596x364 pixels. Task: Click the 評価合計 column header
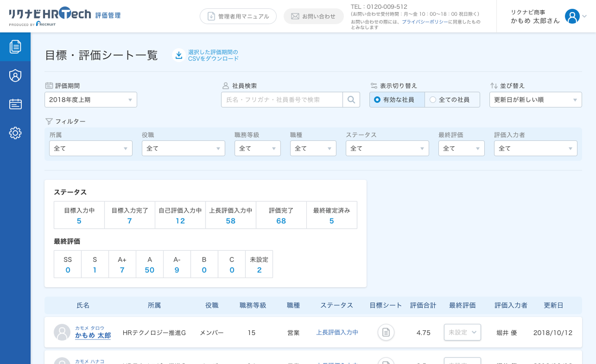(423, 305)
